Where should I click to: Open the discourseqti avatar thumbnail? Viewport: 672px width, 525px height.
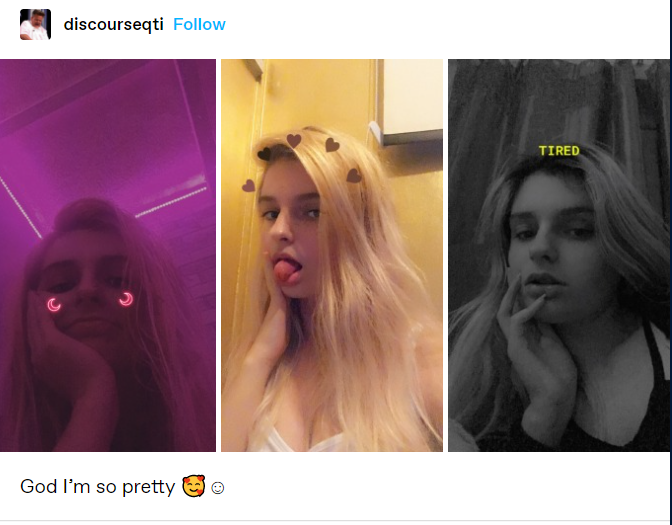coord(36,24)
